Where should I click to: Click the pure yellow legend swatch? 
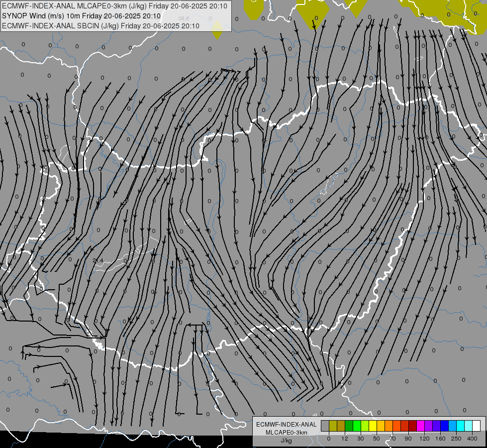[x=373, y=426]
